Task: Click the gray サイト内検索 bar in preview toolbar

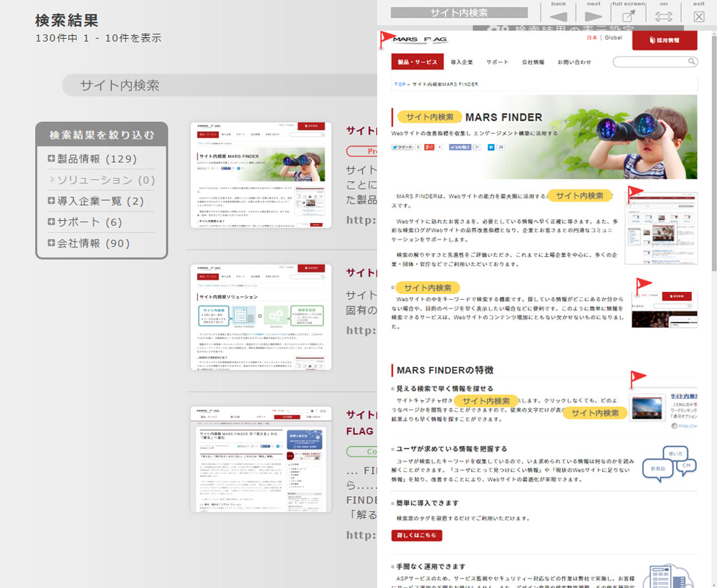Action: [x=459, y=13]
